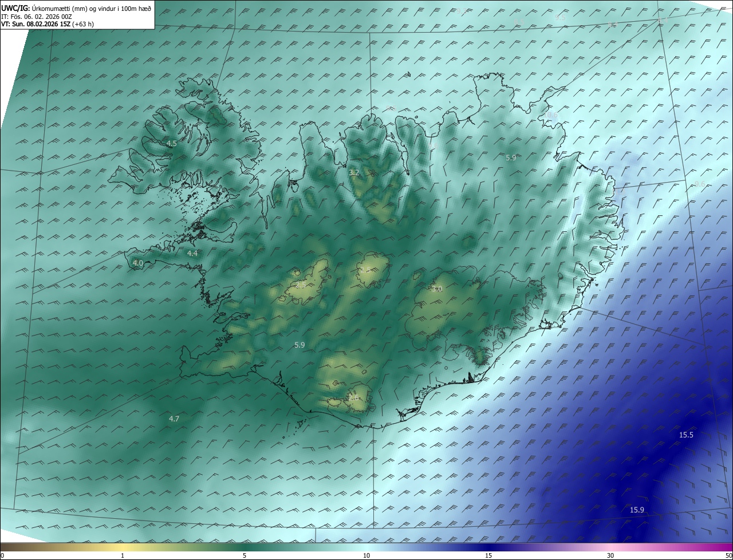The height and width of the screenshot is (560, 733).
Task: Click the 9.6 value off the east coast
Action: click(x=700, y=184)
